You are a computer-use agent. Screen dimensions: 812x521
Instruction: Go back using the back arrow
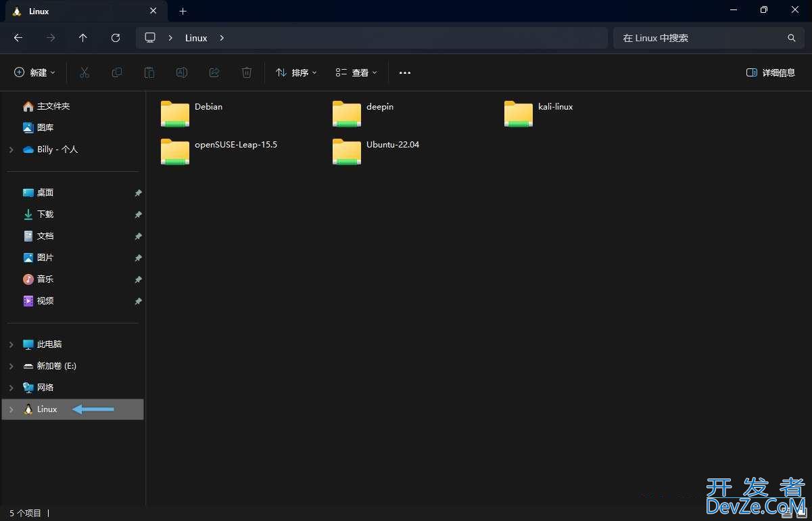click(18, 38)
